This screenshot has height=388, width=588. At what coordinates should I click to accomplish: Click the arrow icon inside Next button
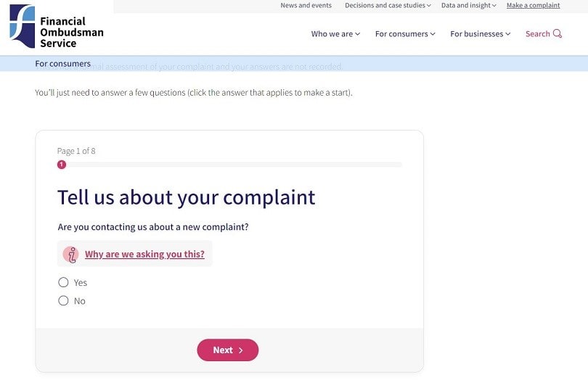click(241, 350)
